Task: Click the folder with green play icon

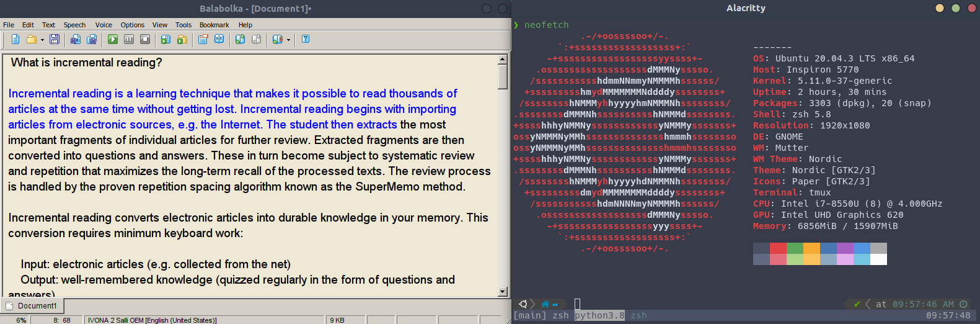Action: (x=182, y=39)
